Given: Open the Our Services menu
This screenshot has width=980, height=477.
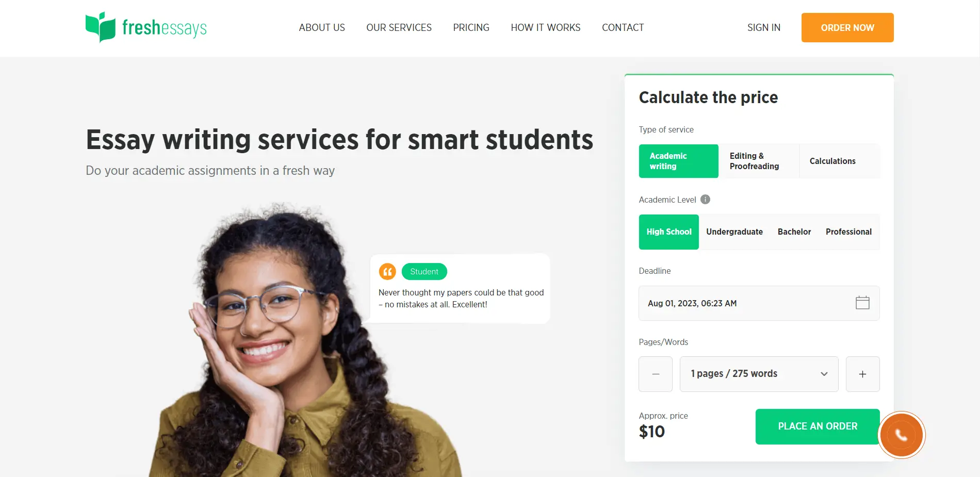Looking at the screenshot, I should [x=399, y=27].
